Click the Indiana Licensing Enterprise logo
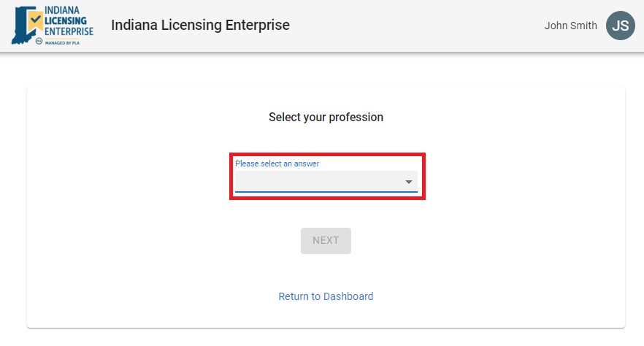Screen dimensions: 644x346 53,26
